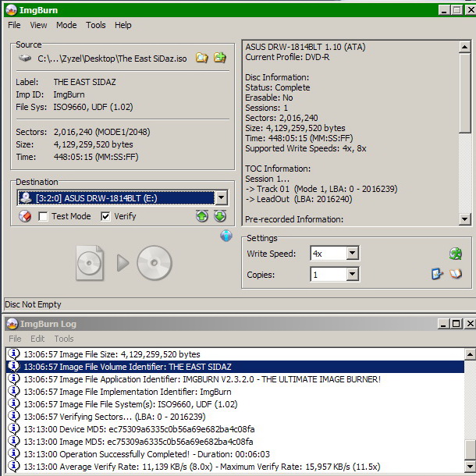476x476 pixels.
Task: Open the ASUS DRW-1814BLT destination drive dropdown
Action: pyautogui.click(x=222, y=198)
